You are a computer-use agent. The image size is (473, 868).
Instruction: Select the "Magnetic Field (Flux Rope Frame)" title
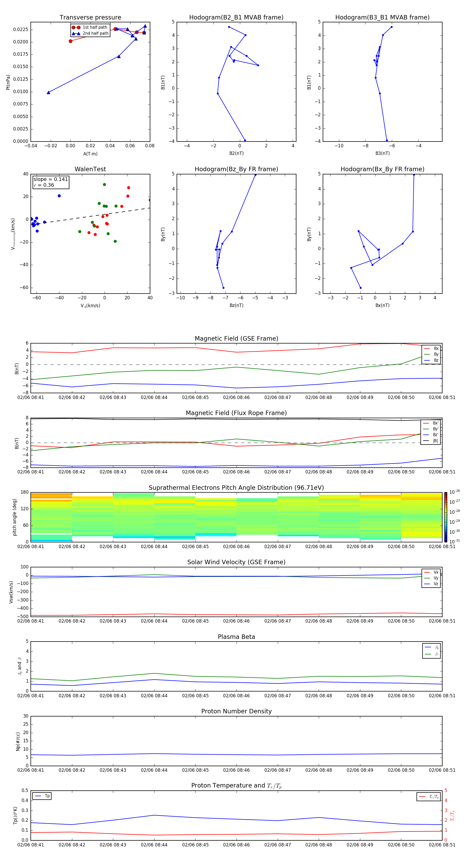pyautogui.click(x=236, y=413)
